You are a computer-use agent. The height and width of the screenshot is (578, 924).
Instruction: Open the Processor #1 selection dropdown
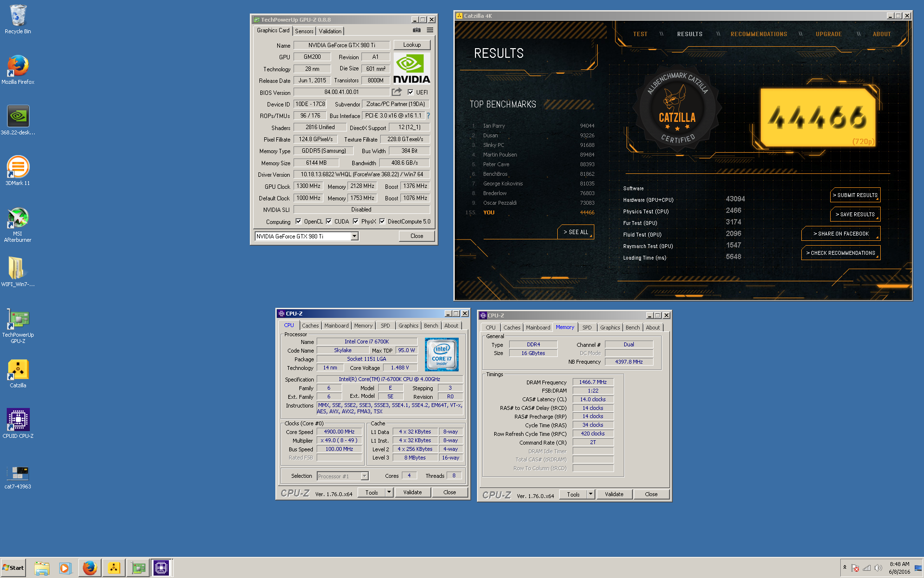click(x=364, y=476)
